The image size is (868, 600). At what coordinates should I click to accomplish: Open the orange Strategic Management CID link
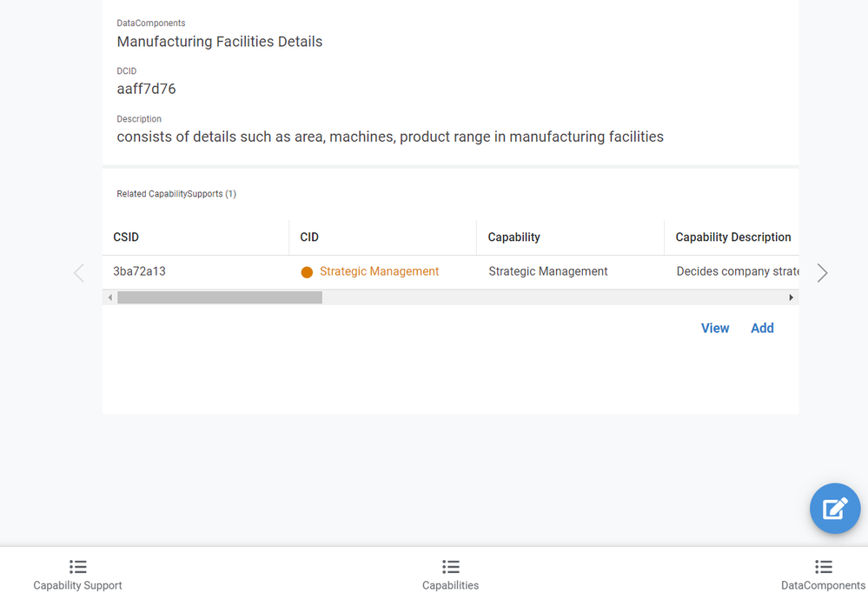pyautogui.click(x=379, y=271)
